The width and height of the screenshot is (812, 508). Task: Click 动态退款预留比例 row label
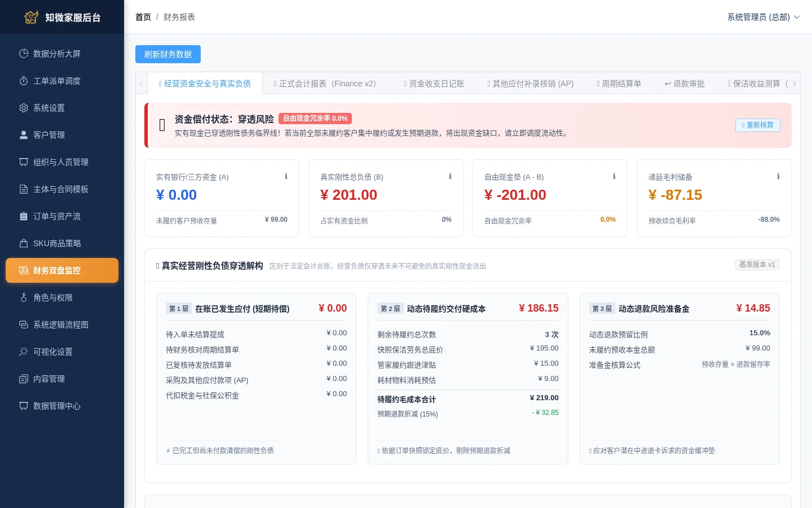[619, 334]
